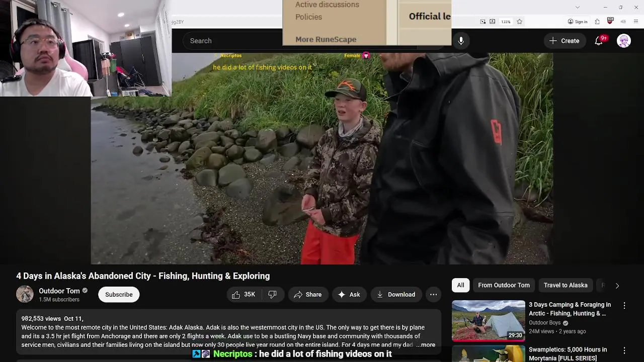Like the video with 35K thumbs up
Image resolution: width=644 pixels, height=362 pixels.
click(x=244, y=295)
